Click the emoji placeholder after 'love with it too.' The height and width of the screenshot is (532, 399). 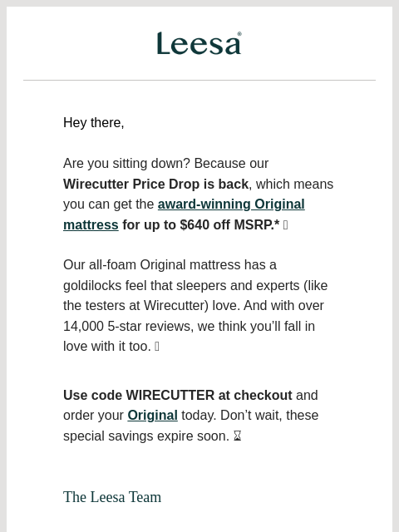[x=157, y=347]
